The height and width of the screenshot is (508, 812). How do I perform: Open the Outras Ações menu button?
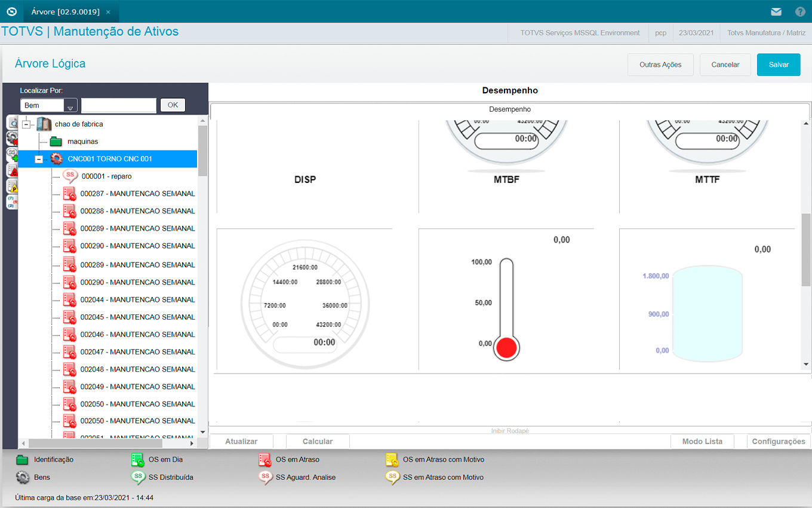[660, 65]
